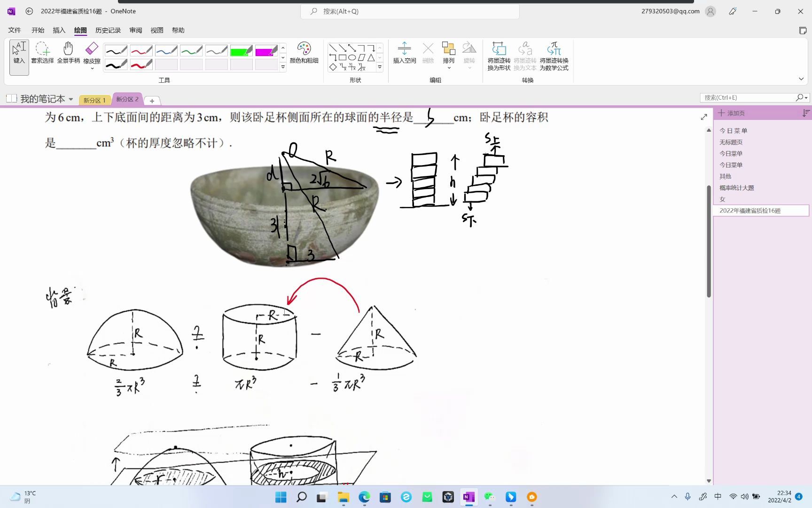Expand the page to full view

704,117
